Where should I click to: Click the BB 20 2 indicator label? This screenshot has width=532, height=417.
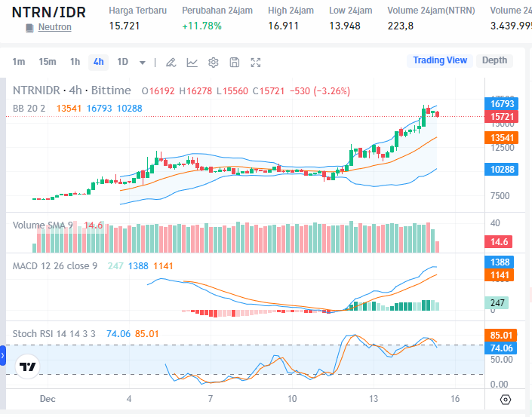click(29, 109)
